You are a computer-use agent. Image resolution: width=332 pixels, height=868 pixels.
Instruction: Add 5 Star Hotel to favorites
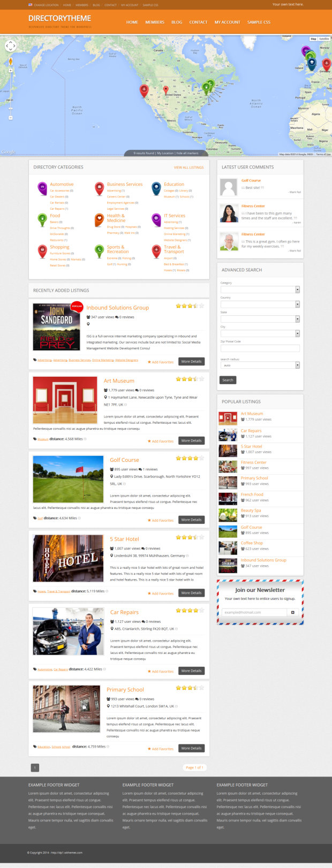161,593
